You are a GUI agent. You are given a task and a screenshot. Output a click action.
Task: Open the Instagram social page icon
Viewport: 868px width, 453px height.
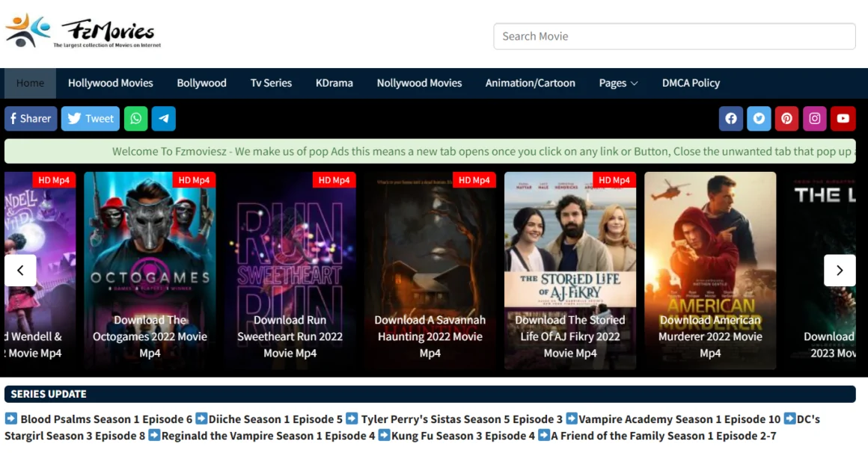[x=815, y=118]
